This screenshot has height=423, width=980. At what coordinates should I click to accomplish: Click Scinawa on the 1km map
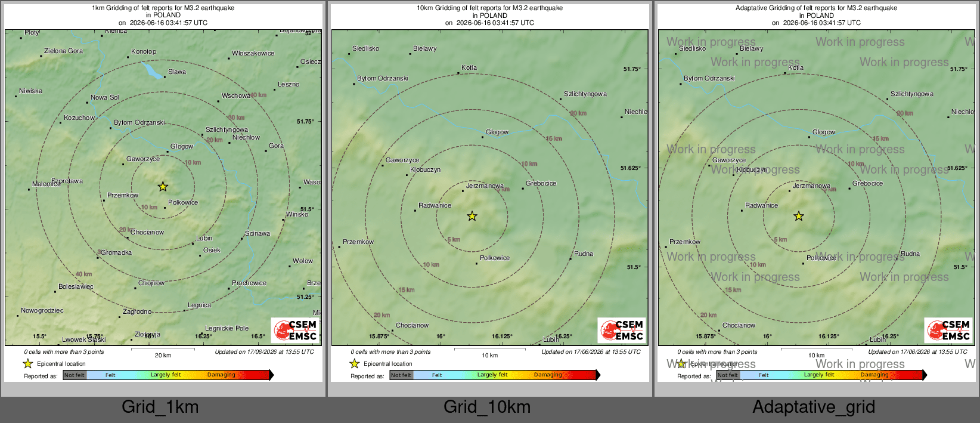click(258, 234)
